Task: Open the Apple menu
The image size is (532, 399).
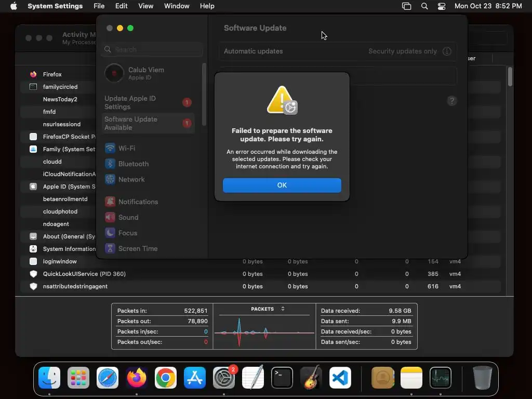Action: tap(14, 6)
